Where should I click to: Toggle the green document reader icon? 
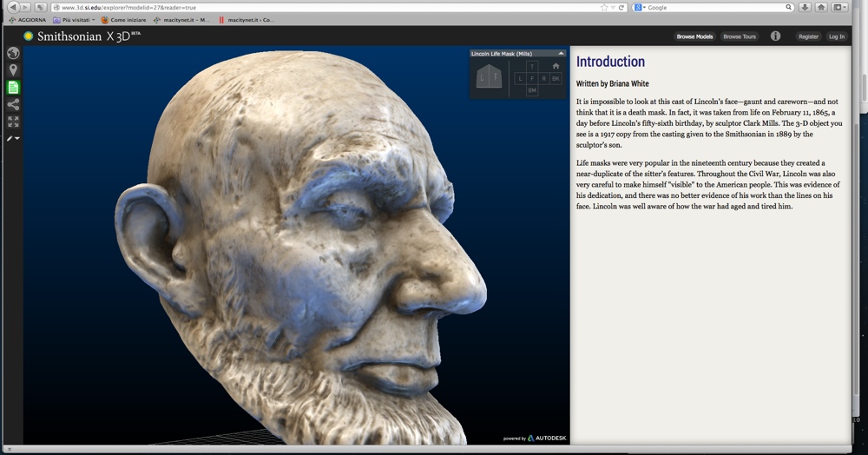(x=13, y=87)
